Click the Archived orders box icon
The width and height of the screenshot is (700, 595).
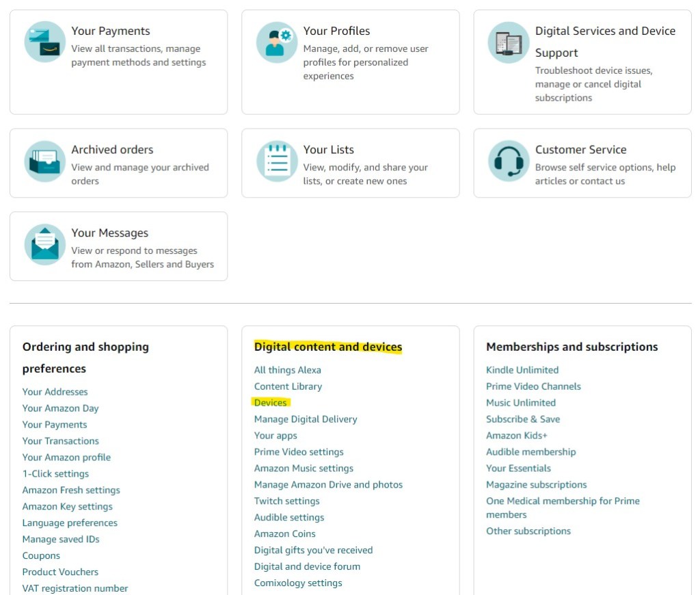tap(45, 161)
